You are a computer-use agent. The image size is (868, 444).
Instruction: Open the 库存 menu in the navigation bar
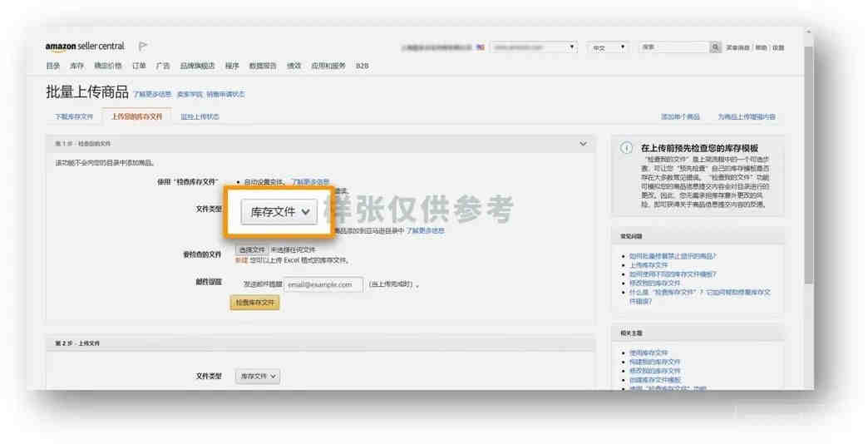[76, 66]
